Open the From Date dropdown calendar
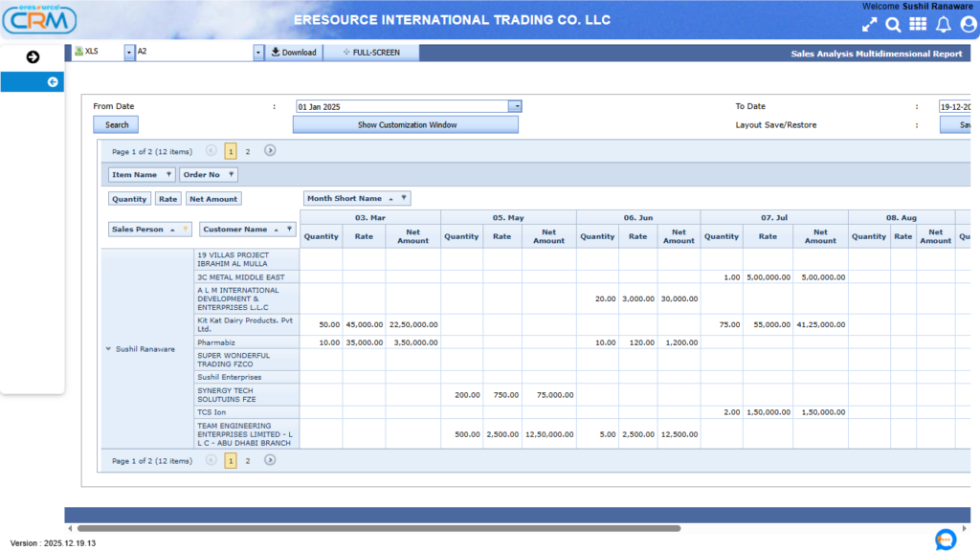The width and height of the screenshot is (980, 551). click(515, 106)
